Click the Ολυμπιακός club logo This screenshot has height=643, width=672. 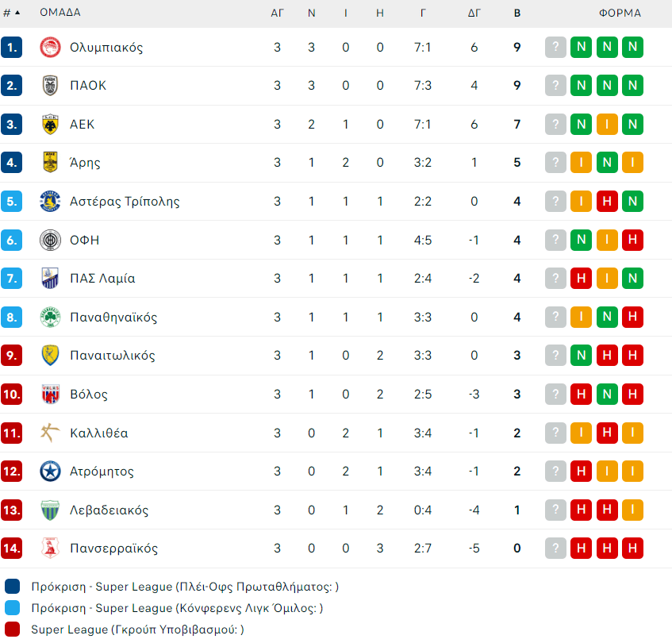coord(50,48)
